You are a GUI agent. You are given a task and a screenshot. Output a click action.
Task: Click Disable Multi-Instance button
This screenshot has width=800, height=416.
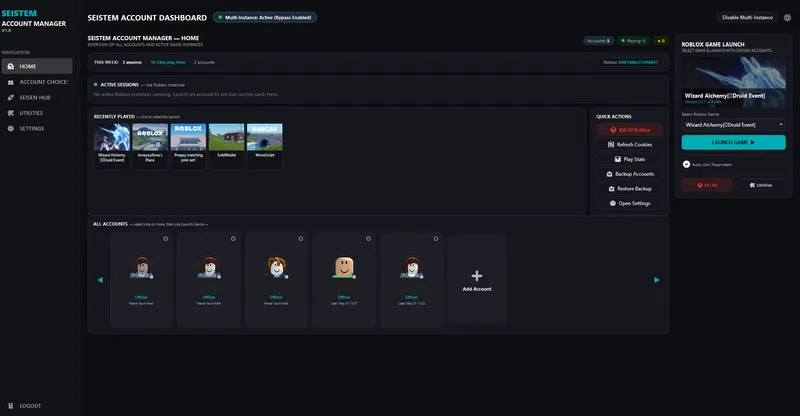click(x=747, y=17)
